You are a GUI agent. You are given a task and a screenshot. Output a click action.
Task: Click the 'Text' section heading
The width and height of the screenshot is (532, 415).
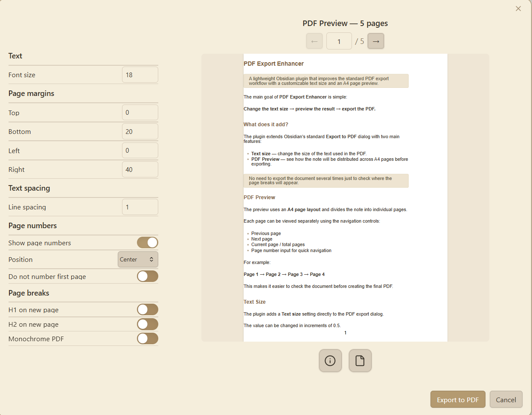click(15, 56)
